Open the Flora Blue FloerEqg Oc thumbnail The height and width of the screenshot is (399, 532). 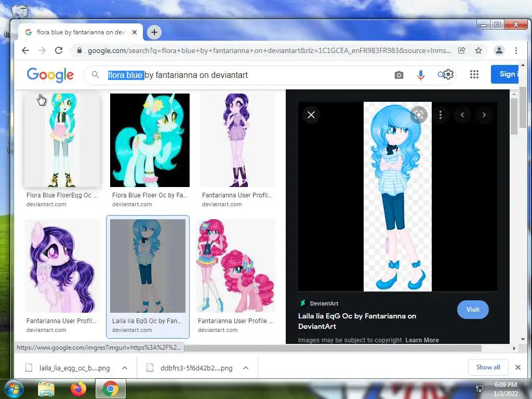pyautogui.click(x=62, y=140)
